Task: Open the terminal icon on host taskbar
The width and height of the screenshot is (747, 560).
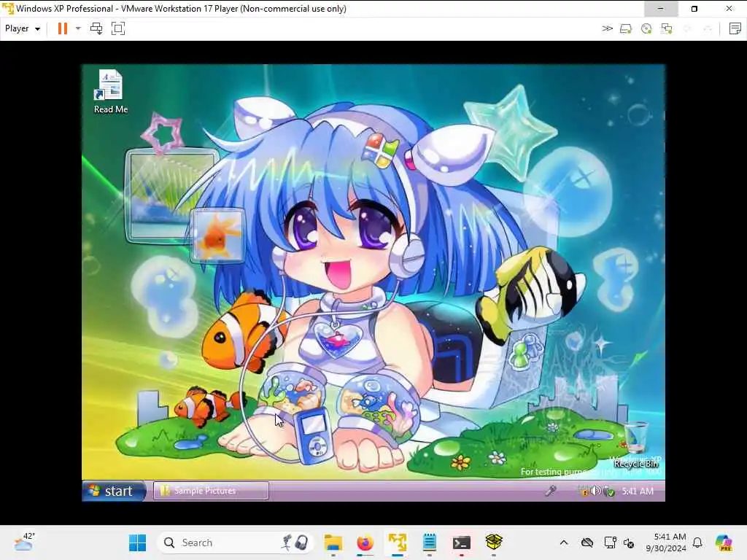Action: pyautogui.click(x=461, y=542)
